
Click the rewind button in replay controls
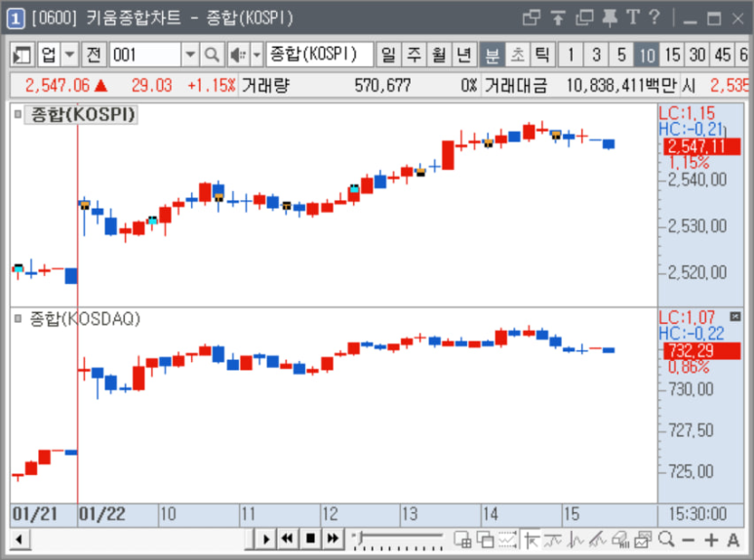pyautogui.click(x=287, y=539)
